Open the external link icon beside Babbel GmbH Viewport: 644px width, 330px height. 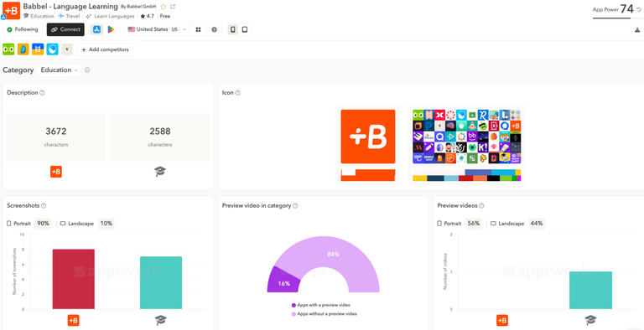173,7
